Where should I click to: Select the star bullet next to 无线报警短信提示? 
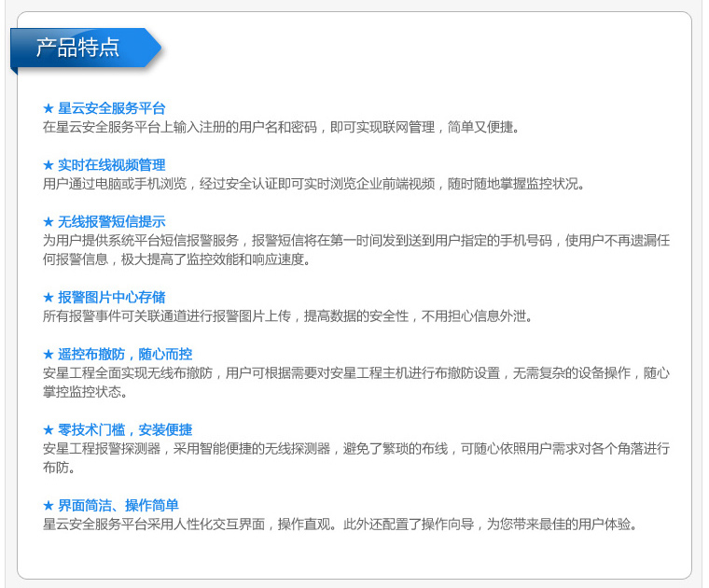[49, 221]
